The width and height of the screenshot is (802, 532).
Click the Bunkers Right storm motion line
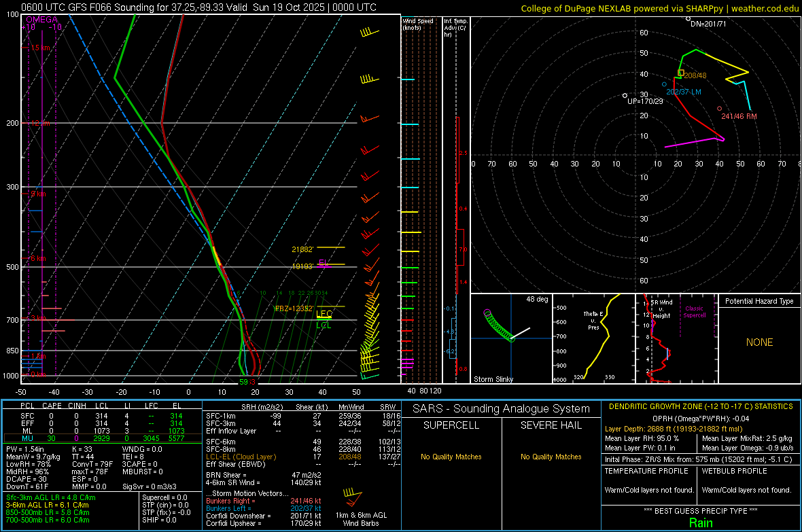tap(264, 501)
